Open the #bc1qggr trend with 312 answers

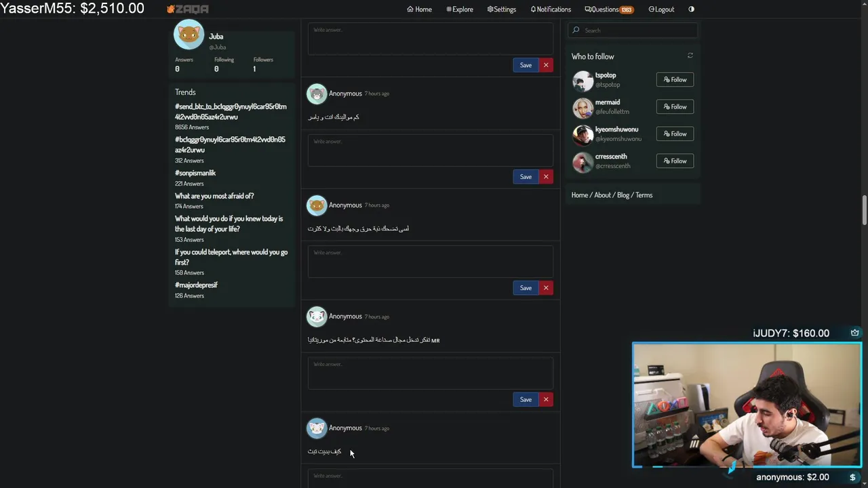click(230, 144)
